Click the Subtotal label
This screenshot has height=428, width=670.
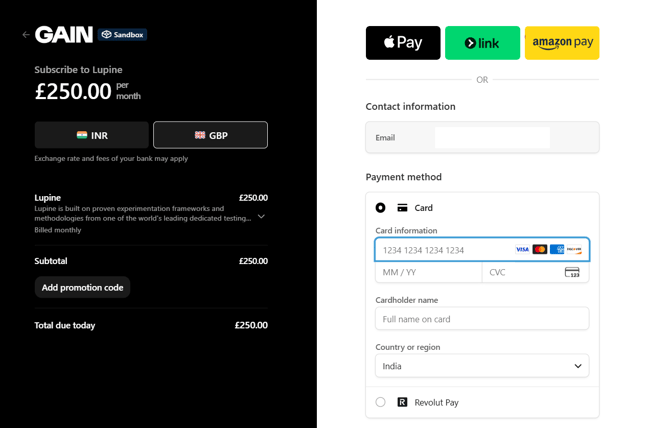click(x=51, y=261)
